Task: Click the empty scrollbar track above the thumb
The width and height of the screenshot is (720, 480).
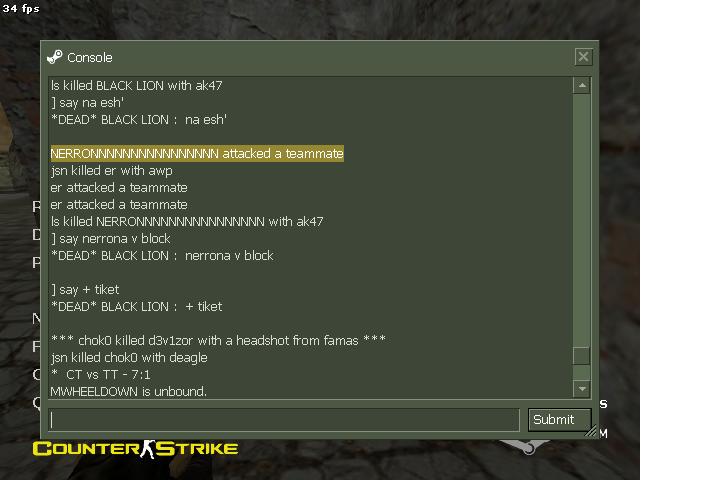Action: pyautogui.click(x=582, y=220)
